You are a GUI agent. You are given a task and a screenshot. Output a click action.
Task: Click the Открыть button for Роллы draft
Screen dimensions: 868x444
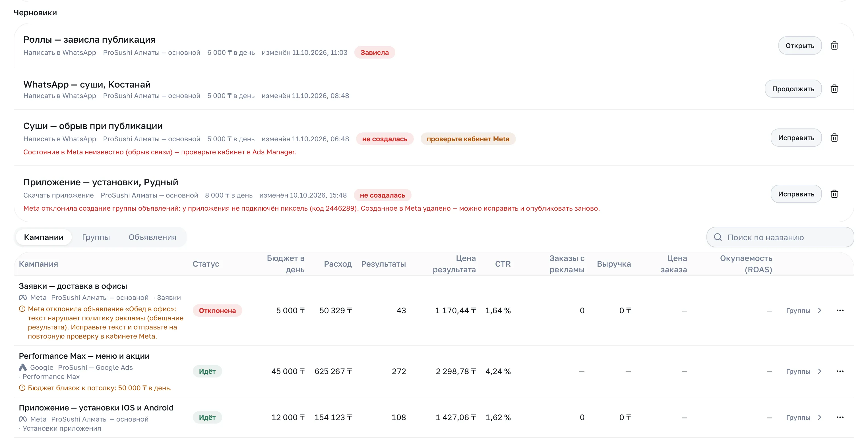click(x=799, y=45)
